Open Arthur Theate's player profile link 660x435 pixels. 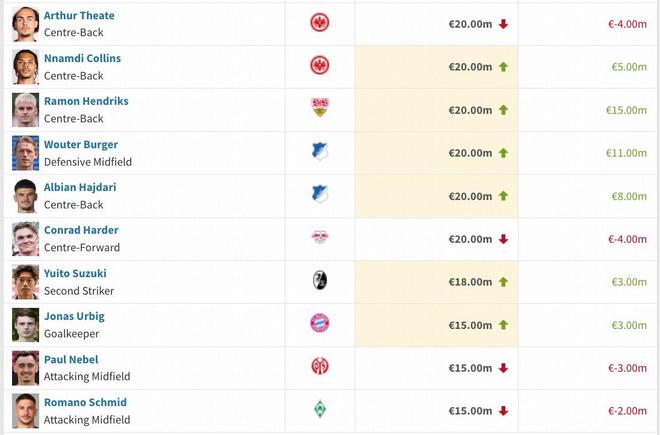coord(79,16)
